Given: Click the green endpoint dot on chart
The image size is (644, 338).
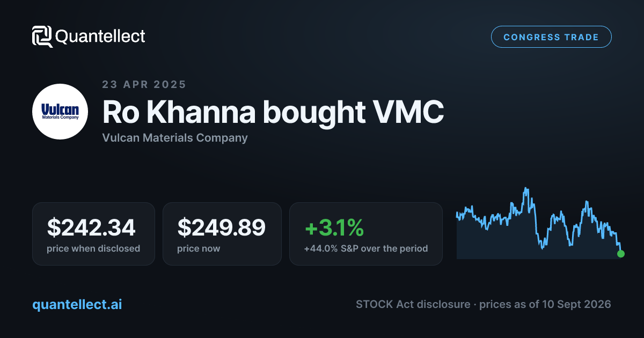Looking at the screenshot, I should pos(621,254).
